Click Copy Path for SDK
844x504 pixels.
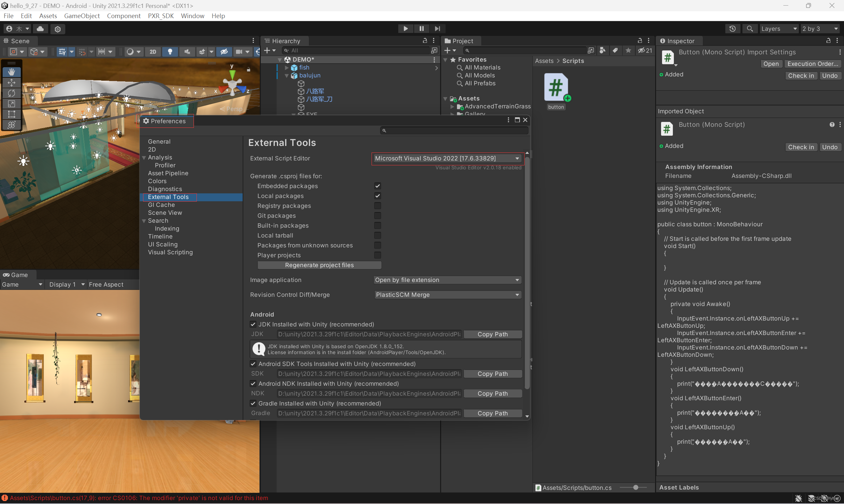pos(492,374)
